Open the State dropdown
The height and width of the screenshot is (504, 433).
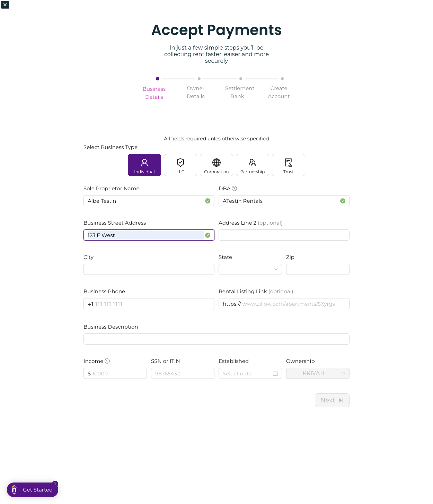pyautogui.click(x=250, y=269)
